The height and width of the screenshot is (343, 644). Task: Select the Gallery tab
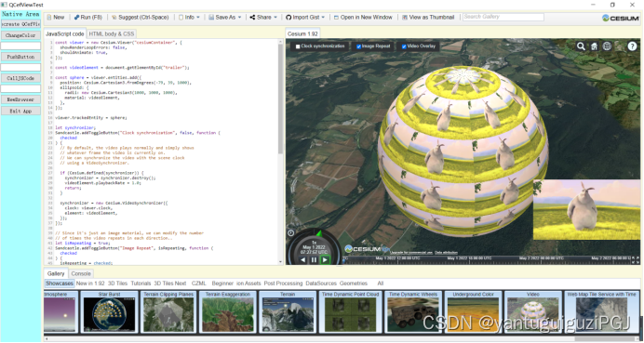point(56,273)
